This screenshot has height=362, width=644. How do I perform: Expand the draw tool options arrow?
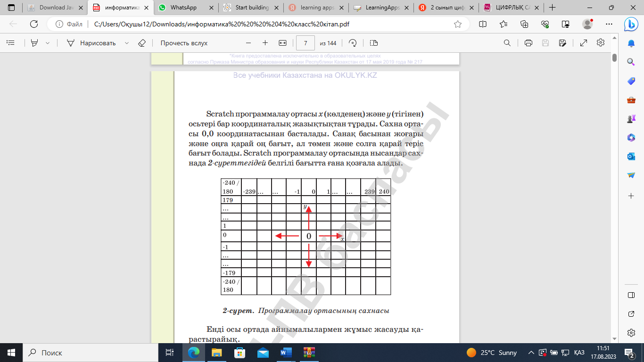(127, 43)
